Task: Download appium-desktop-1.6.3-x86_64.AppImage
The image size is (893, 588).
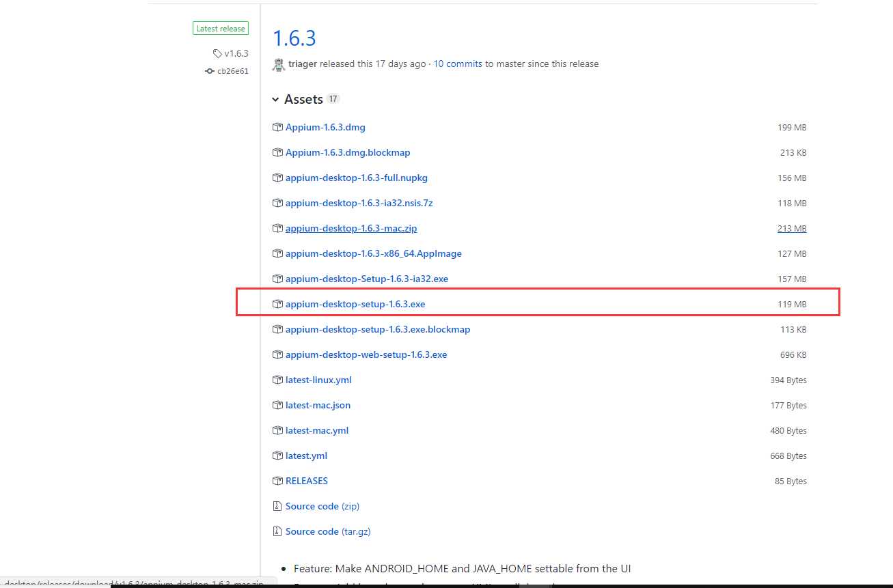Action: (374, 254)
